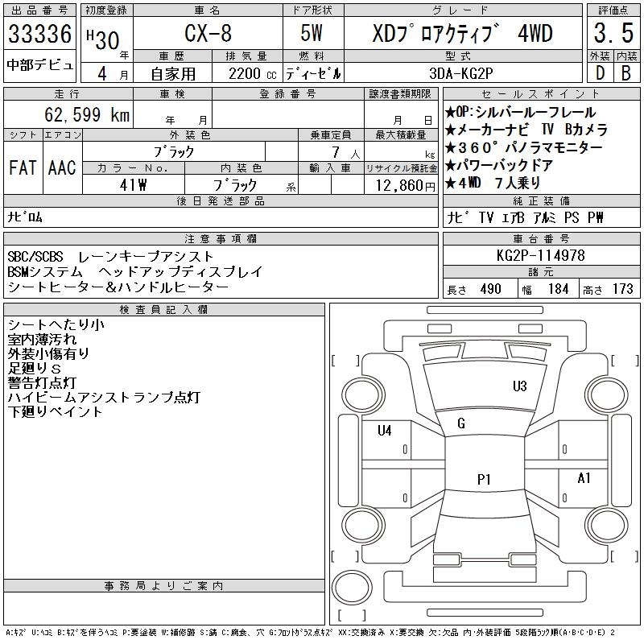Screen dimensions: 644x644
Task: Select the door shape value 5W
Action: (x=312, y=33)
